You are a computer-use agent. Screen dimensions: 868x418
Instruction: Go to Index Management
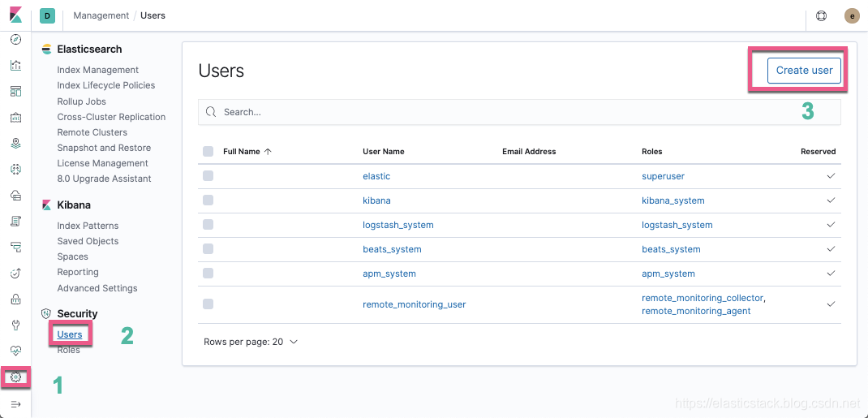point(98,70)
